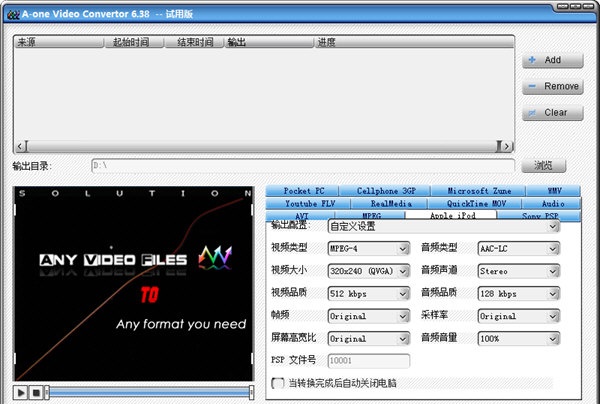Click the Add button to add files
The image size is (600, 404).
point(553,60)
